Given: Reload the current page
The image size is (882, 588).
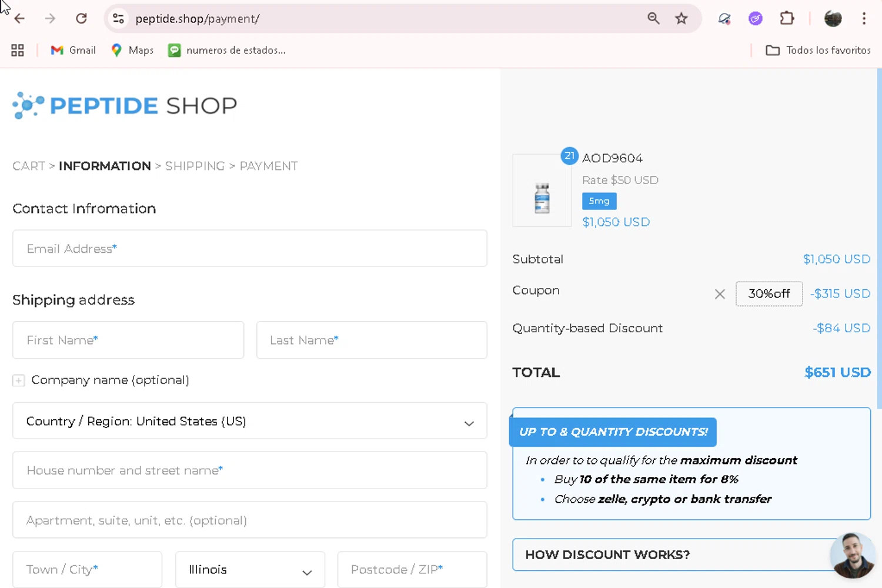Looking at the screenshot, I should pos(81,19).
